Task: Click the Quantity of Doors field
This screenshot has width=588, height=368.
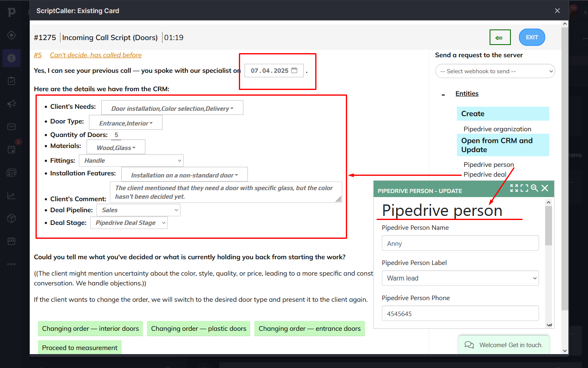Action: [116, 135]
